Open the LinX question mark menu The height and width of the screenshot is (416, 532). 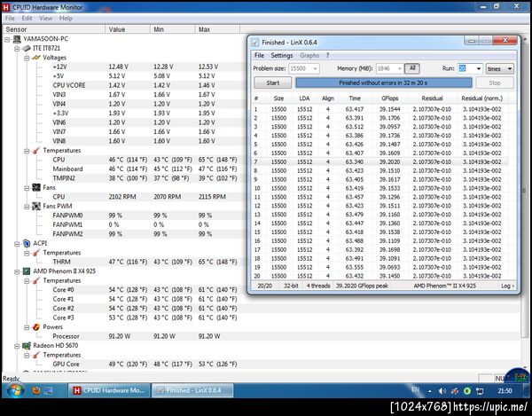tap(327, 55)
